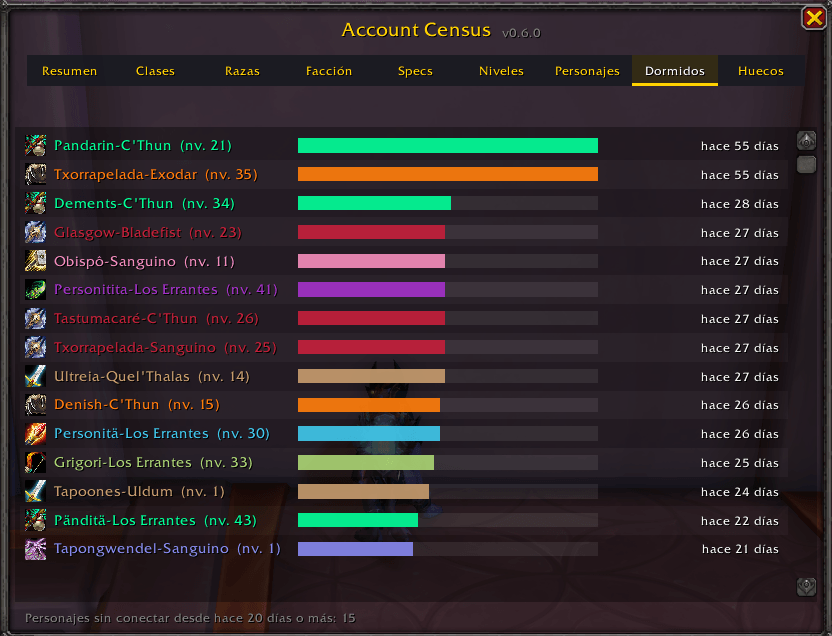Click the name Ultreia-Quel'Thalas (nv. 14)
Viewport: 832px width, 636px height.
(152, 376)
